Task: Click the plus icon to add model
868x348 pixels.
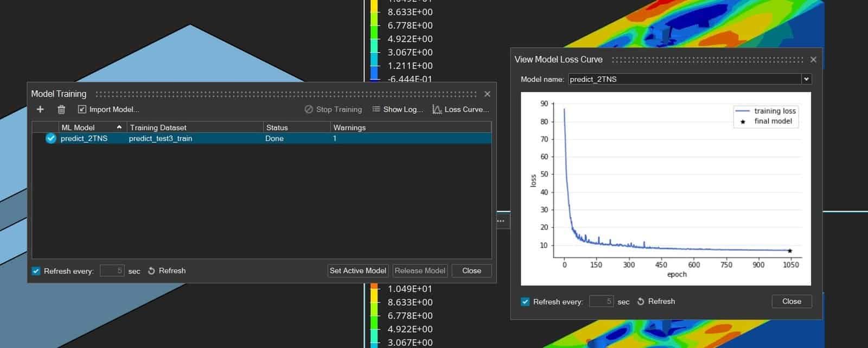Action: 40,109
